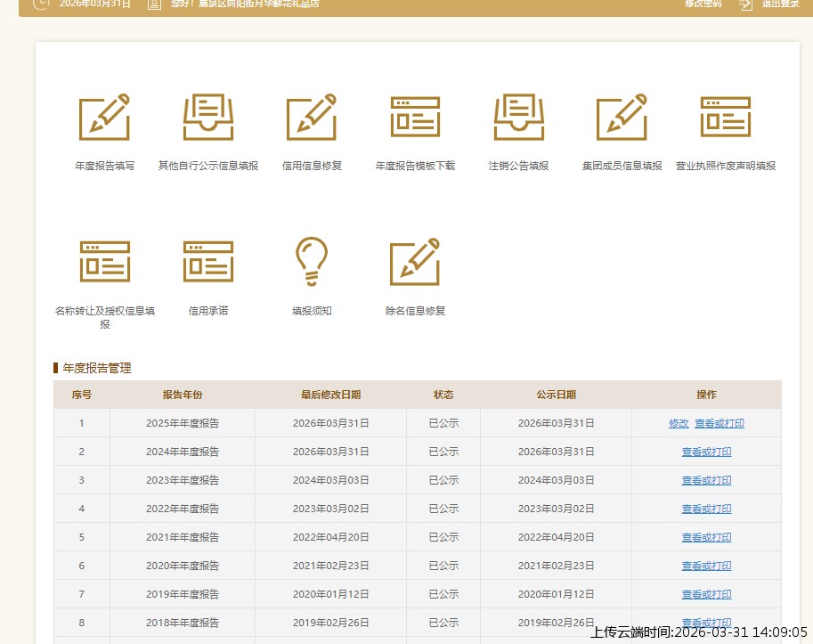Click 修改密码 in the top bar
This screenshot has height=644, width=813.
(703, 4)
